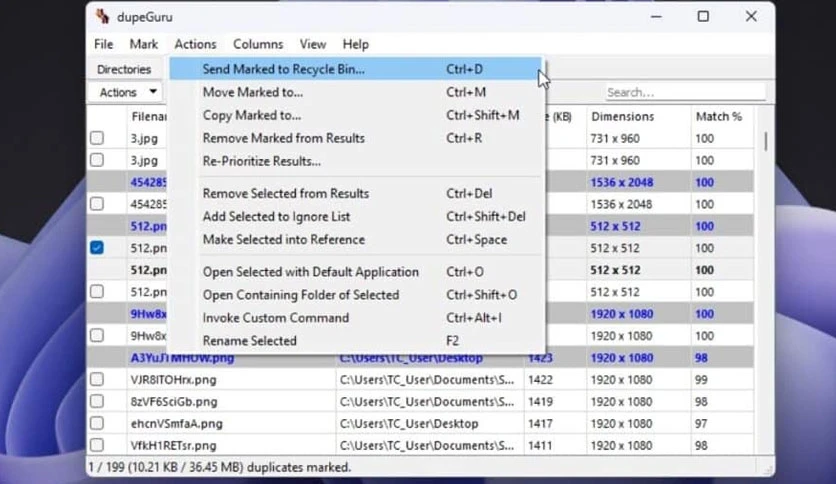This screenshot has height=484, width=836.
Task: Select Remove Selected from Results
Action: 355,193
